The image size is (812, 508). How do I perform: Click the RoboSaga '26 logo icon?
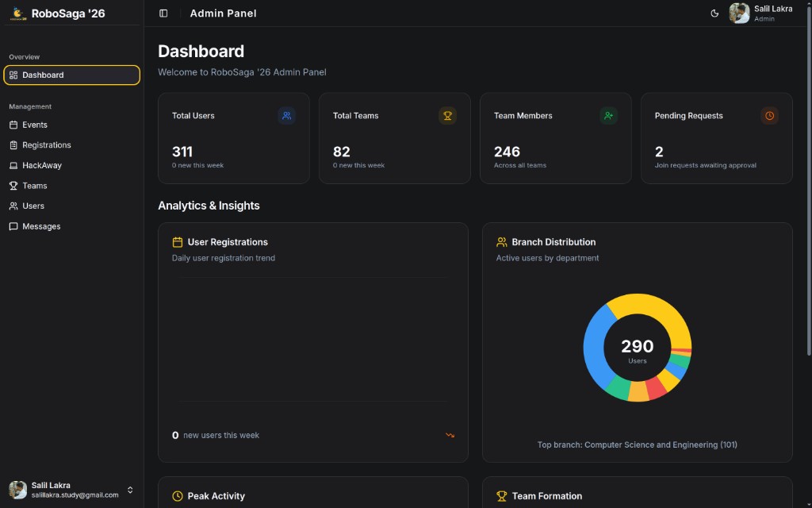[x=19, y=13]
